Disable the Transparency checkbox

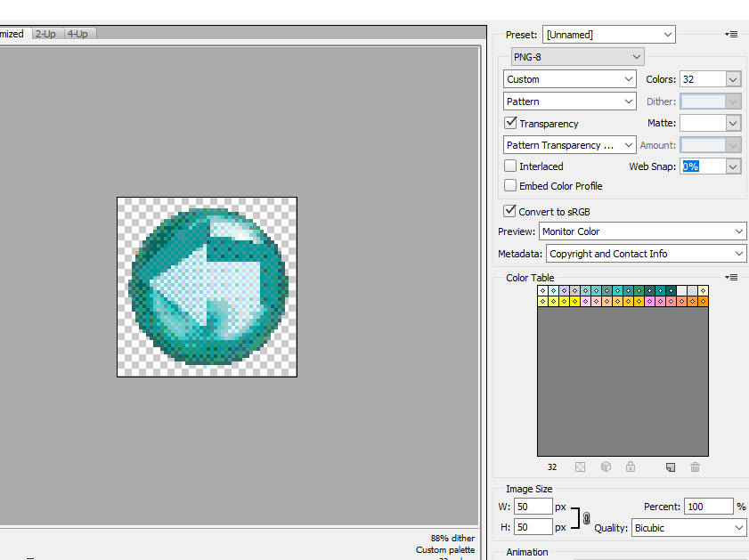510,123
